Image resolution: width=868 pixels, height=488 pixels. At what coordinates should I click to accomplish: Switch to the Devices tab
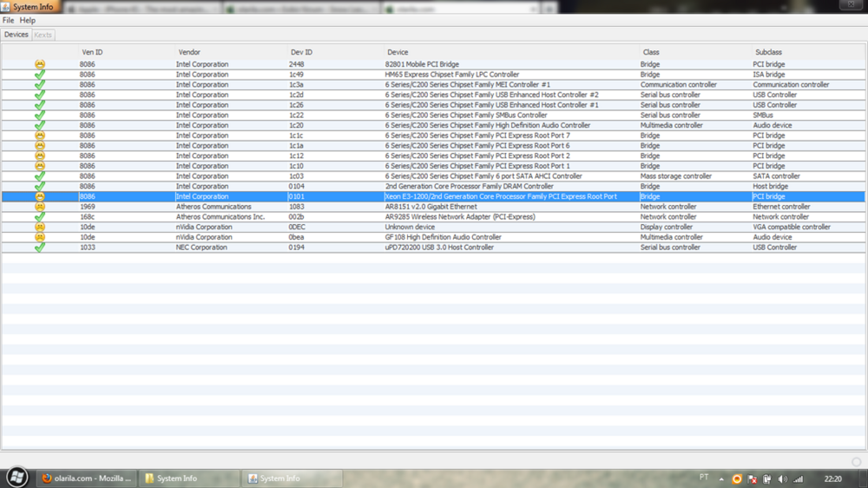pyautogui.click(x=16, y=35)
